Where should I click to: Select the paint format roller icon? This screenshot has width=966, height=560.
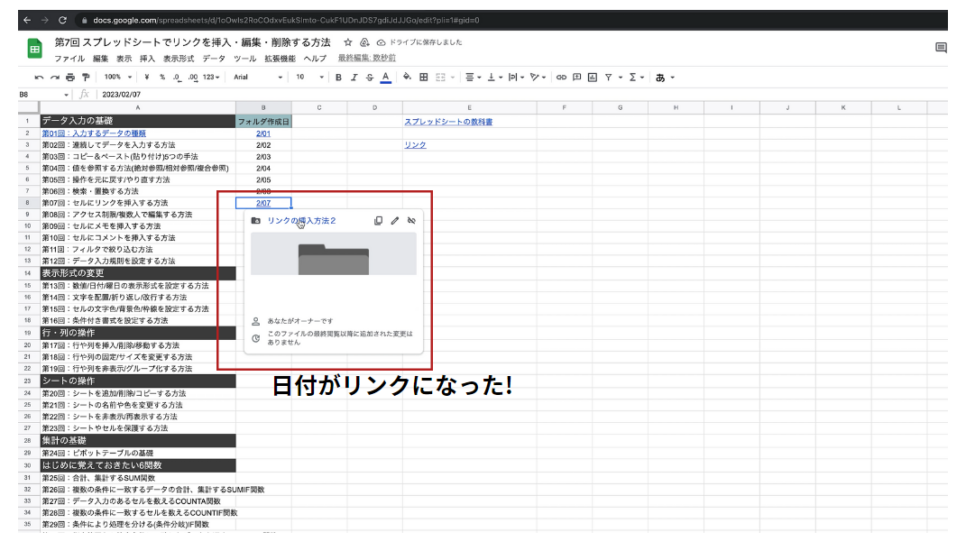pyautogui.click(x=86, y=78)
